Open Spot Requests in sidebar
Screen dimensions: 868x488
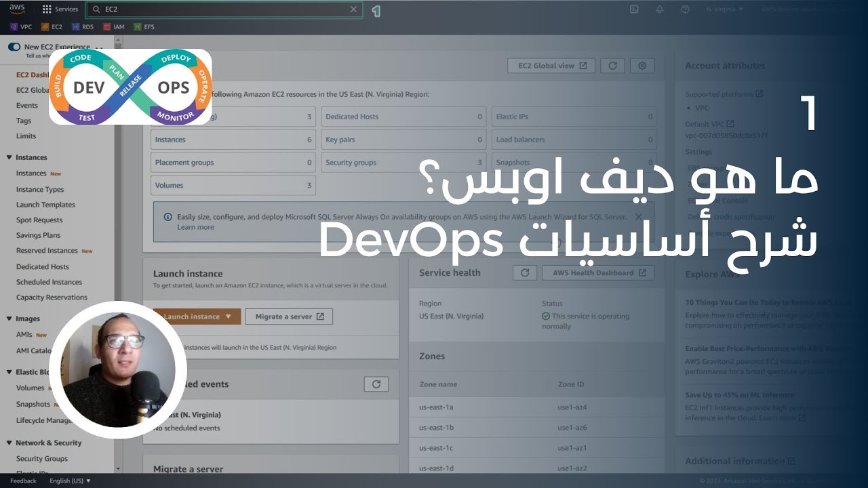pyautogui.click(x=39, y=220)
